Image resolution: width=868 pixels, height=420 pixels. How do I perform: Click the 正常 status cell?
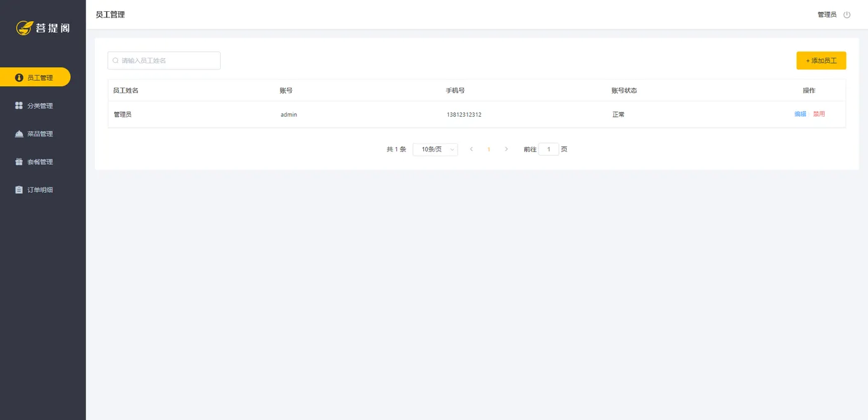coord(618,115)
